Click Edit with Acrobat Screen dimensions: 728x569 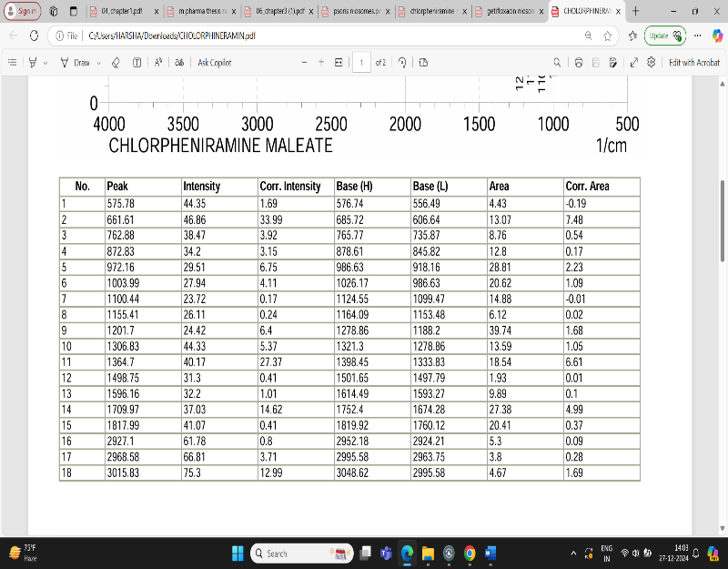(x=694, y=62)
